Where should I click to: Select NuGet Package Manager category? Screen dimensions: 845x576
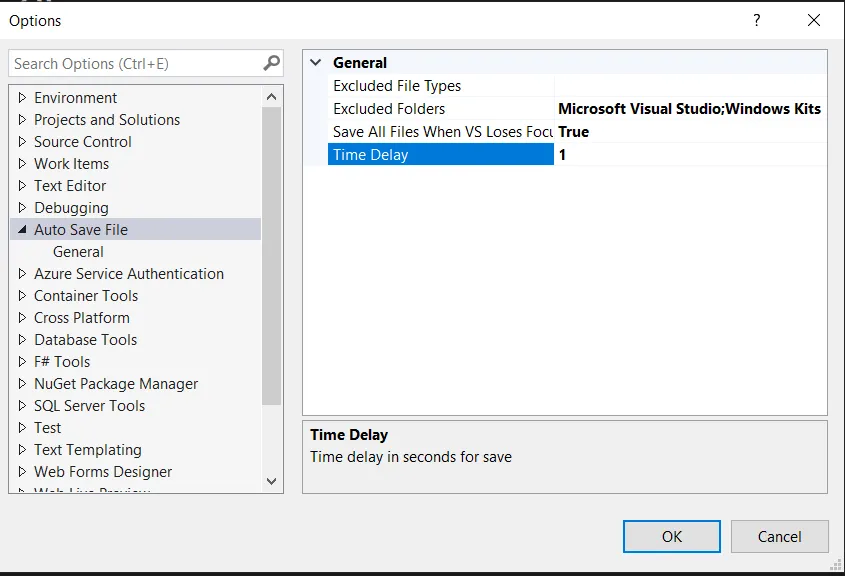coord(116,384)
